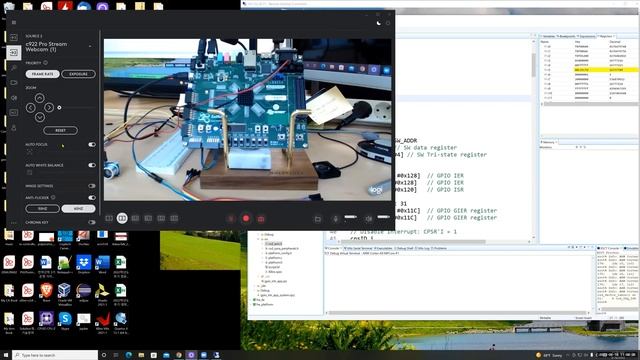Switch to the Problems tab in the IDE
Viewport: 640px width, 360px height.
coord(439,248)
